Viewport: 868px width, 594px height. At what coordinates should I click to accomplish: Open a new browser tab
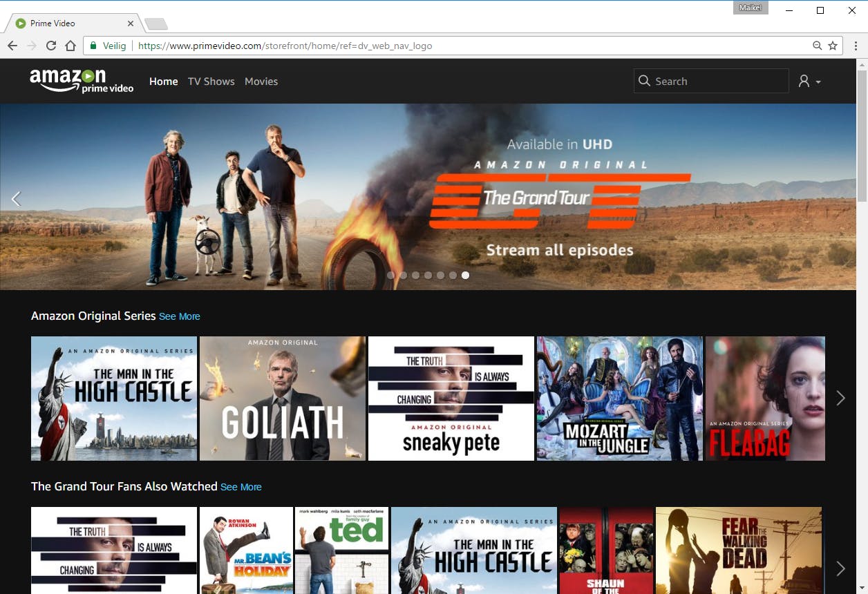click(x=155, y=24)
